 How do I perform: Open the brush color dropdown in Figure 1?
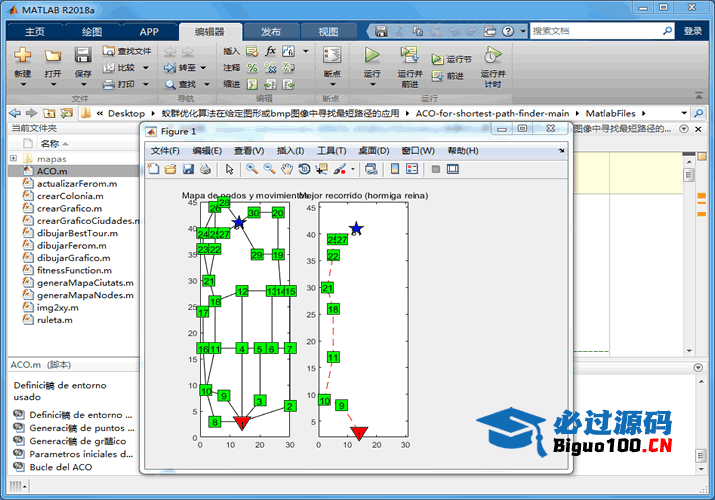click(x=353, y=170)
